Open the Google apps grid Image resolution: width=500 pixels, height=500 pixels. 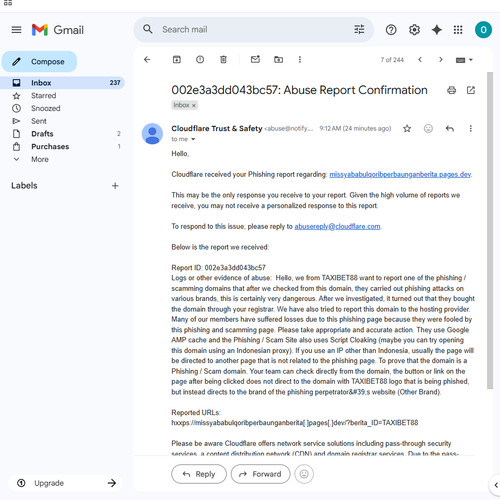(x=458, y=30)
